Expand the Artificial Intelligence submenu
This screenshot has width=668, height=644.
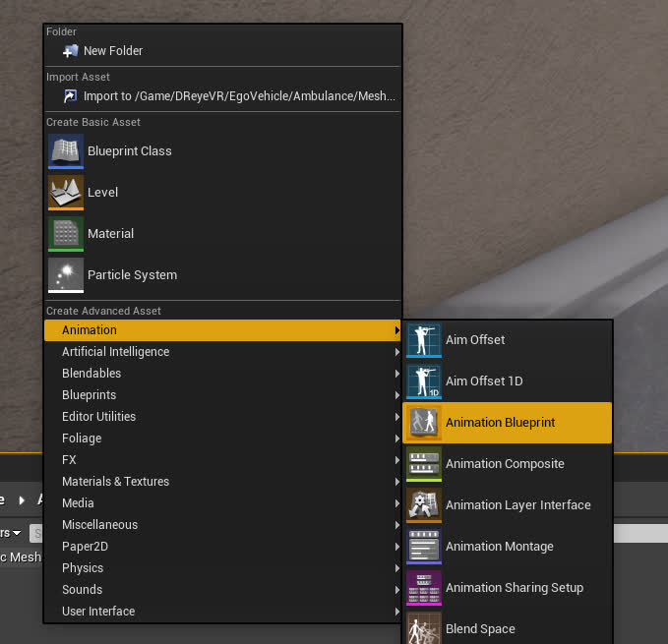(x=115, y=352)
